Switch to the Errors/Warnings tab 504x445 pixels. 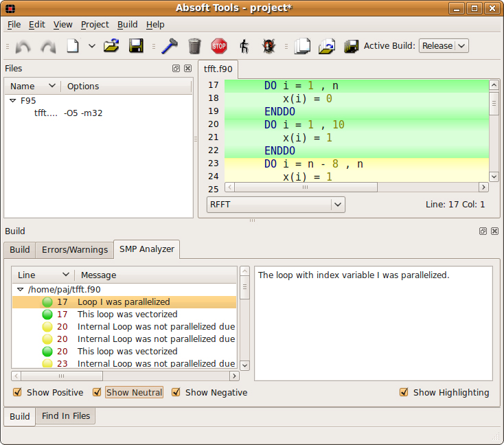(75, 249)
